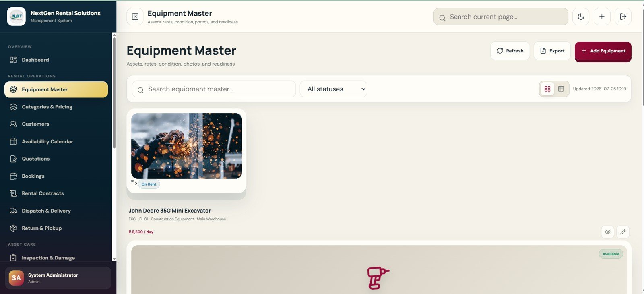Switch to grid view
The height and width of the screenshot is (294, 644).
tap(547, 89)
